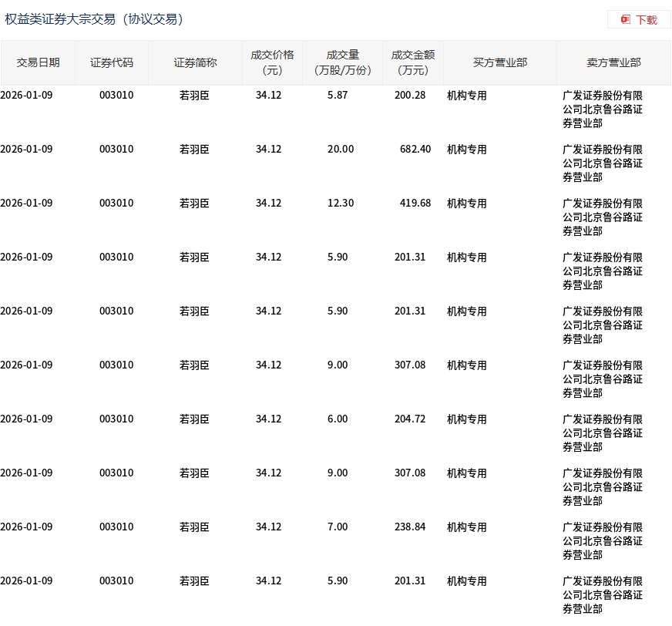Click the seller branch in the 5.87 volume row
Screen dimensions: 672x626
tap(602, 109)
